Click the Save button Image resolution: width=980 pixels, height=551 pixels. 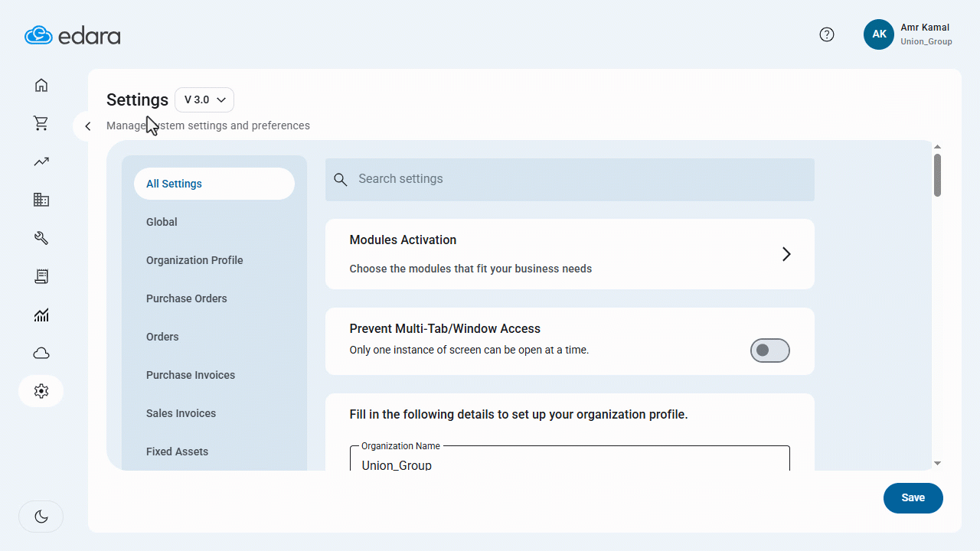coord(913,497)
